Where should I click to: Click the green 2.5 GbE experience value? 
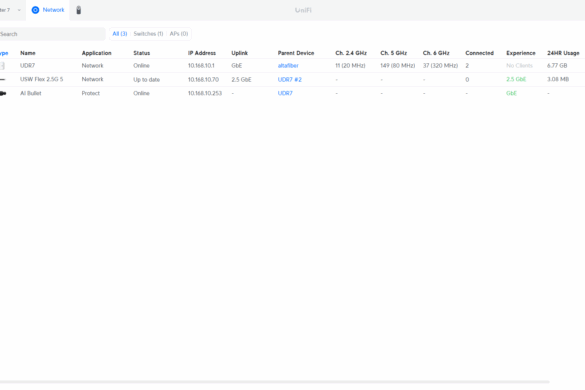point(516,79)
